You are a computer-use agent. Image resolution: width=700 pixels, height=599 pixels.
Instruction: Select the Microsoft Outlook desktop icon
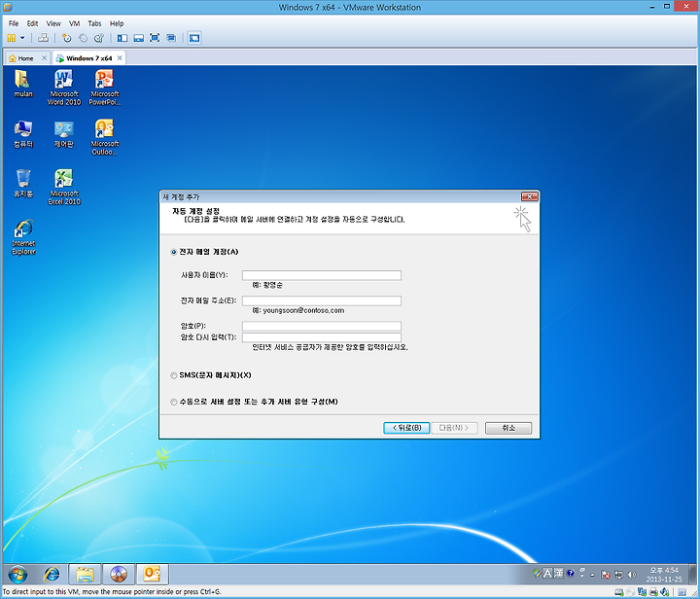point(104,137)
